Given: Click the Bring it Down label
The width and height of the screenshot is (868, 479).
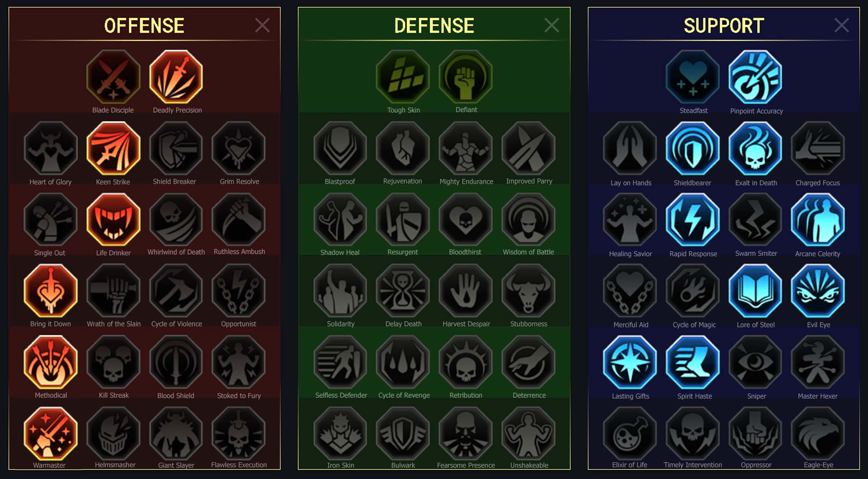Looking at the screenshot, I should (x=51, y=324).
